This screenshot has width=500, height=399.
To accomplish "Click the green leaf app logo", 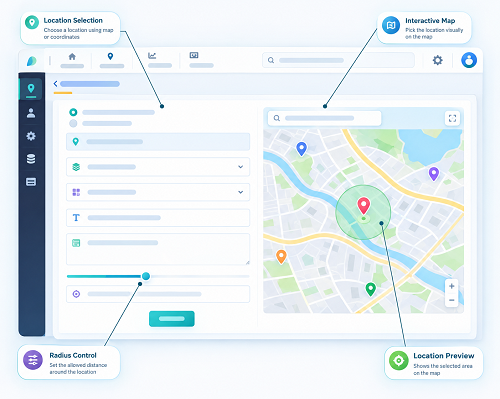I will pos(32,61).
